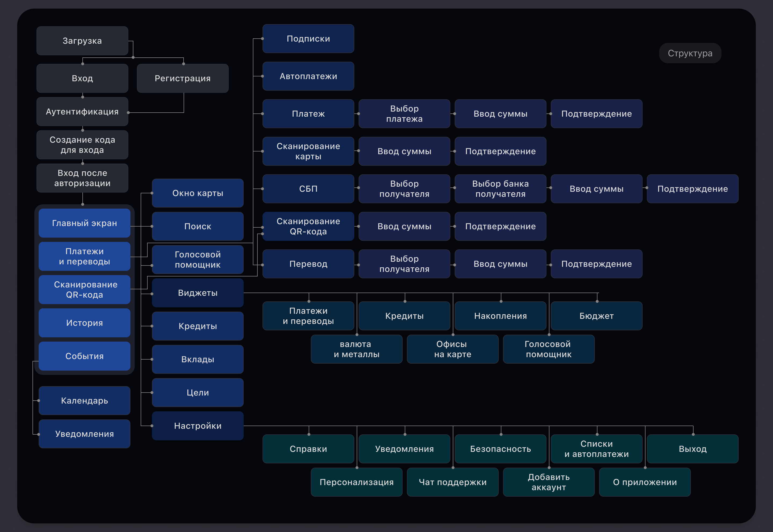Select Выбор банка получателя block
Screen dimensions: 773x532
pos(500,189)
